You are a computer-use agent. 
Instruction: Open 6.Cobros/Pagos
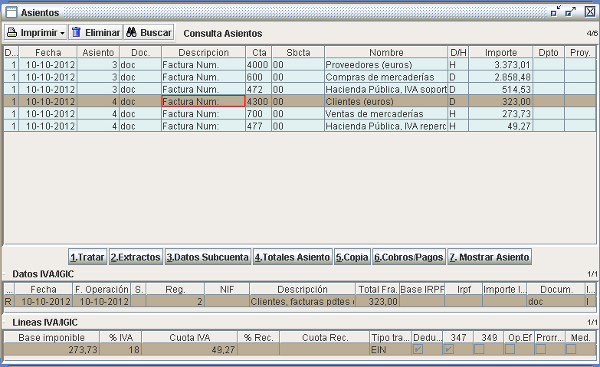click(409, 257)
